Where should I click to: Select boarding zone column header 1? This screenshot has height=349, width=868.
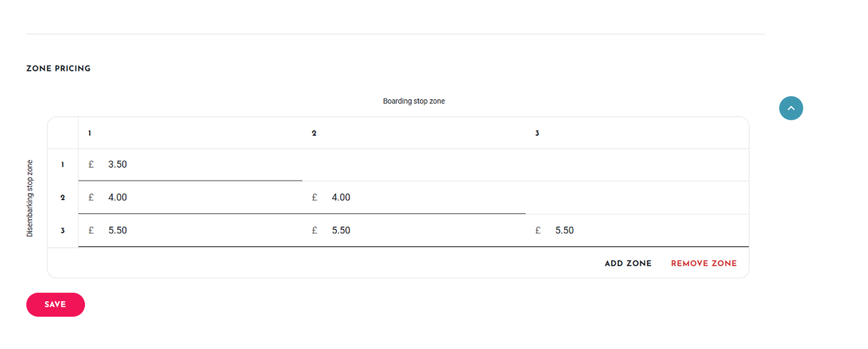[90, 133]
